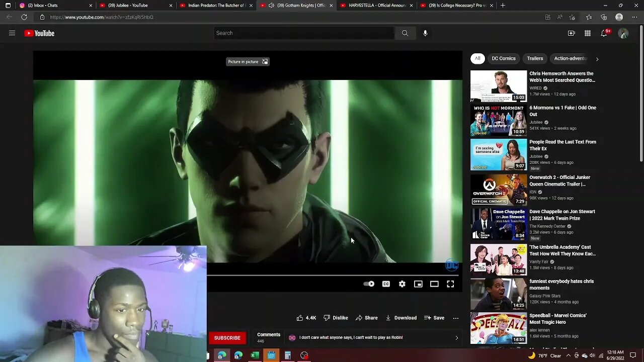644x362 pixels.
Task: Toggle closed captions in the player
Action: [x=386, y=284]
